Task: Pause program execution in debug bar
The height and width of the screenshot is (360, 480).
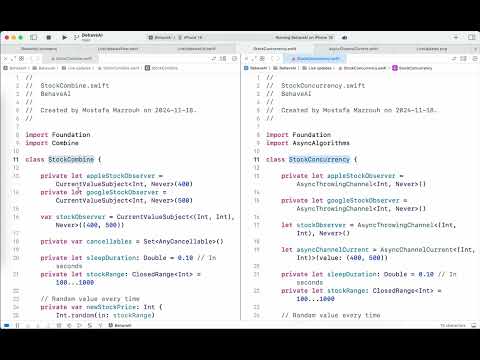Action: point(17,325)
